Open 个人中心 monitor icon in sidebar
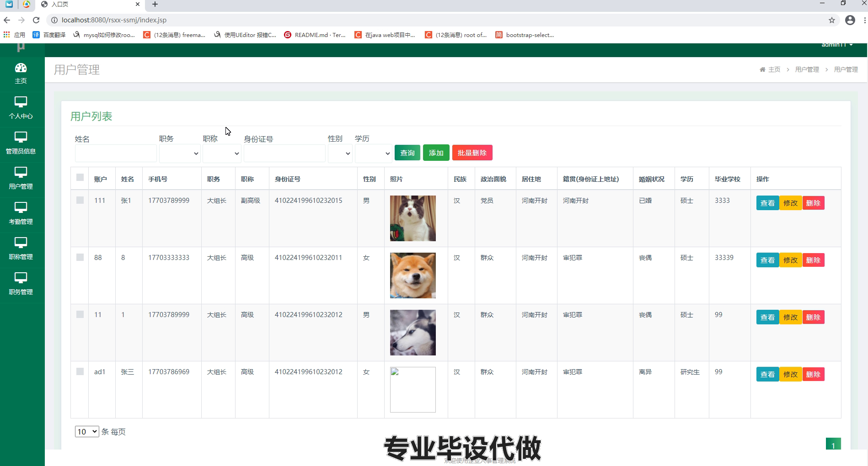868x466 pixels. point(21,102)
